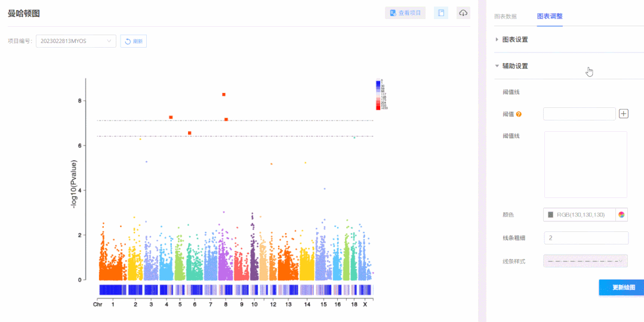Click the gray color swatch square
644x322 pixels.
tap(550, 215)
